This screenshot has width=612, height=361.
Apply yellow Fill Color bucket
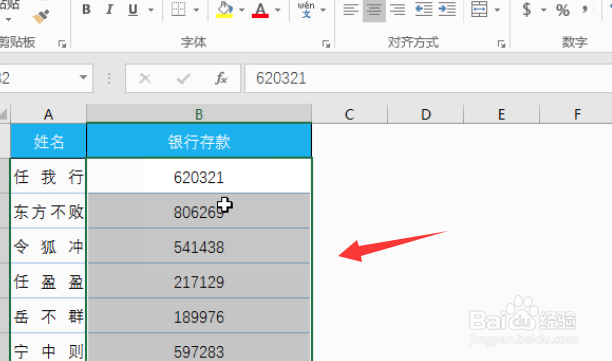tap(224, 9)
